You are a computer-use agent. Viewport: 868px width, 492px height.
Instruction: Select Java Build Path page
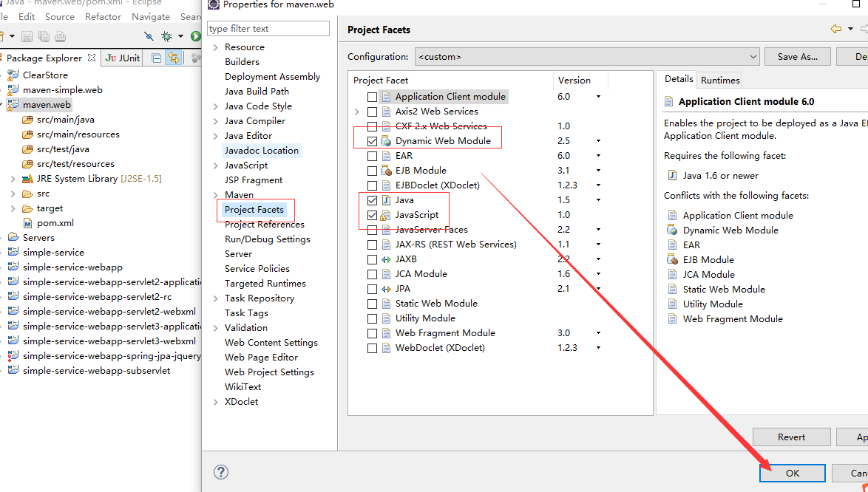pos(257,91)
